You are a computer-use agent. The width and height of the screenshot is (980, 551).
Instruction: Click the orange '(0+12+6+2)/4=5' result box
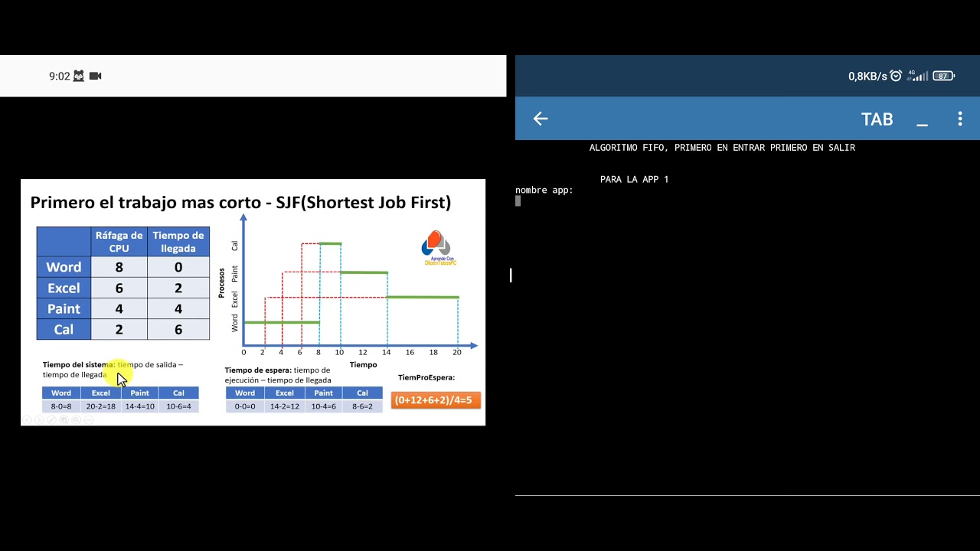point(436,400)
